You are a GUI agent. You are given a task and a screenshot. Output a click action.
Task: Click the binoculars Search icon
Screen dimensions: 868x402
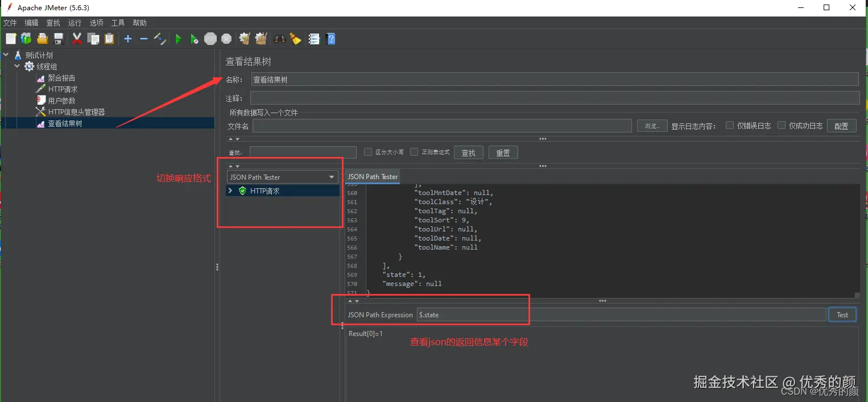279,39
